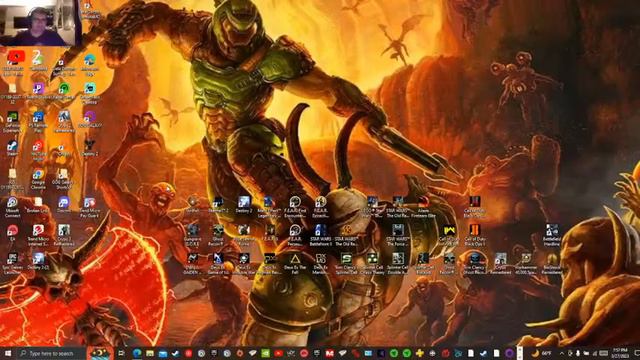Open the Mail app on the taskbar
Viewport: 640px width, 360px height.
pos(163,353)
